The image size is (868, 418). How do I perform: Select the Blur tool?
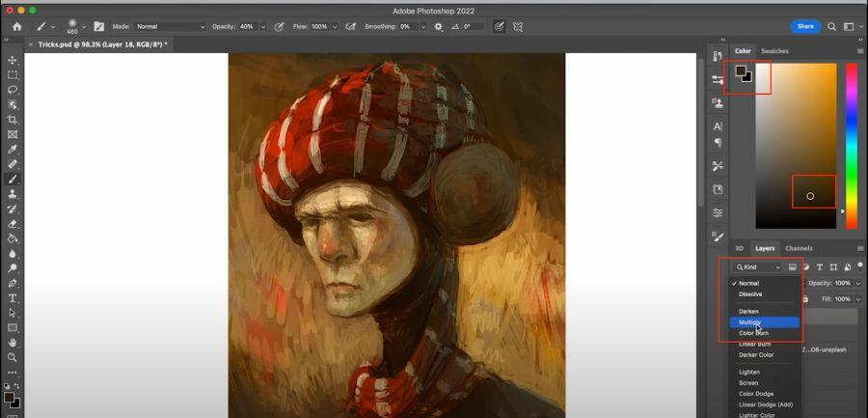13,253
